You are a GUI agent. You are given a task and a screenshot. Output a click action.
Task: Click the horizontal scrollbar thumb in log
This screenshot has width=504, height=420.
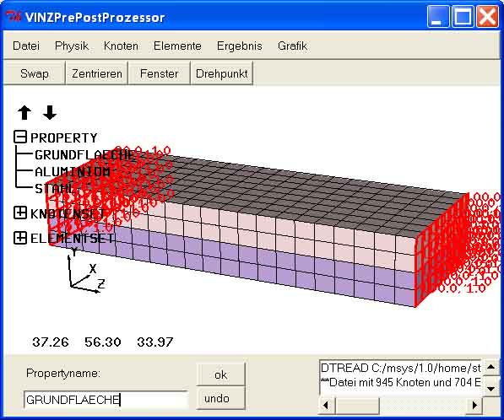click(x=357, y=405)
